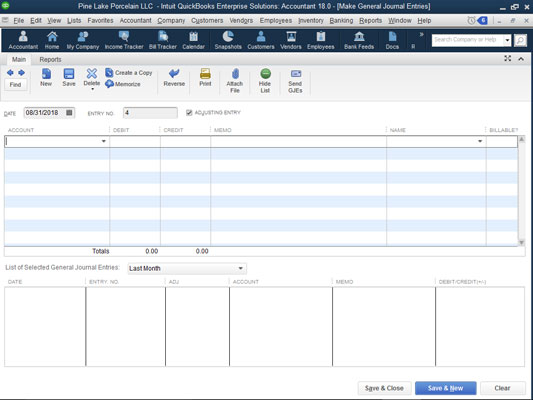Open the Bill Tracker icon

162,40
